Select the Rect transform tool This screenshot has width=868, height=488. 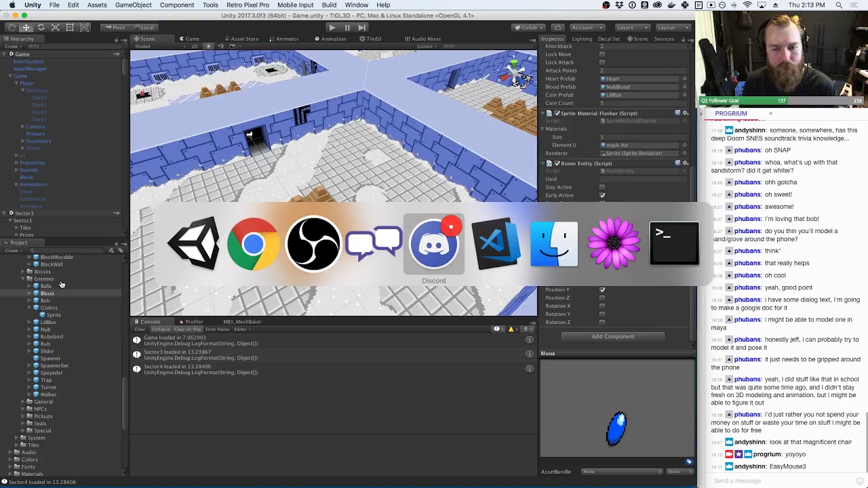pyautogui.click(x=70, y=28)
